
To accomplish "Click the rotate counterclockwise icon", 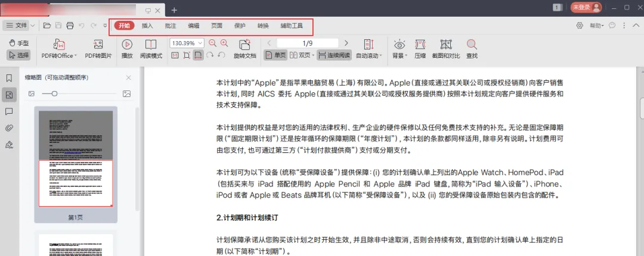I will pos(221,55).
